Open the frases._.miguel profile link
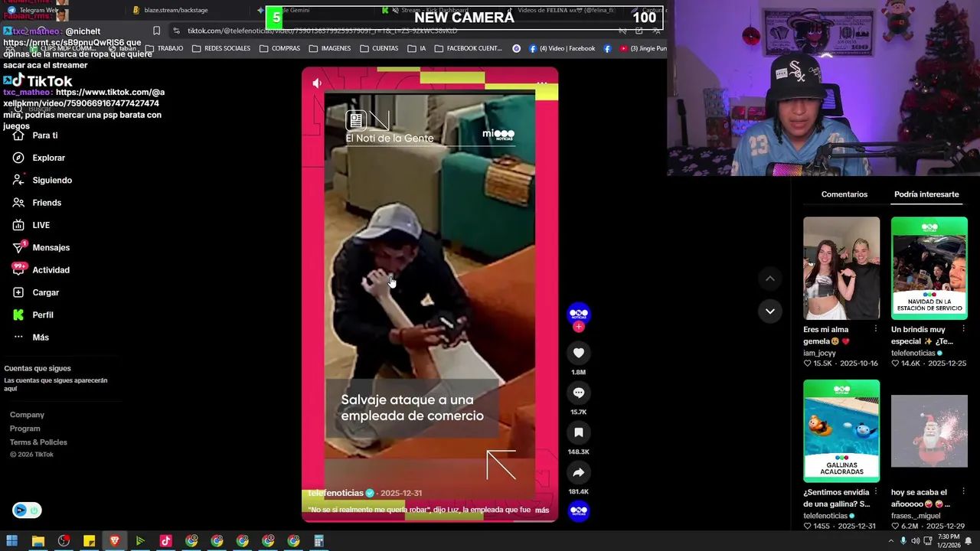This screenshot has height=551, width=980. 916,516
